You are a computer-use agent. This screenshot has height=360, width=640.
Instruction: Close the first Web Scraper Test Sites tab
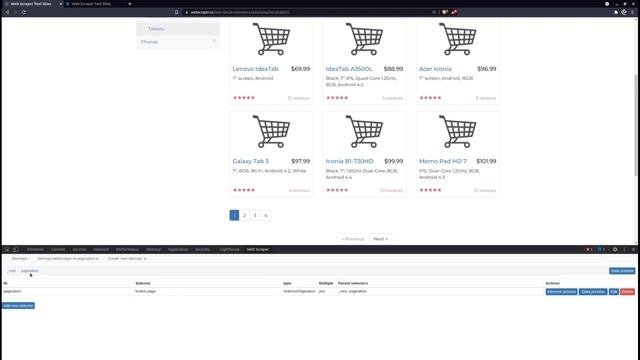[x=60, y=4]
